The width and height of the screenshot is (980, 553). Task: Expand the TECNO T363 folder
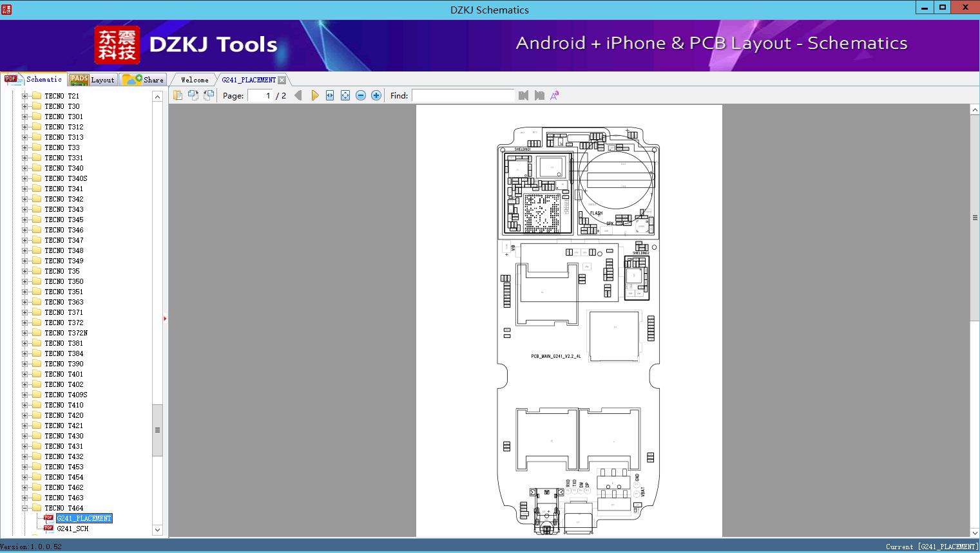[x=24, y=302]
